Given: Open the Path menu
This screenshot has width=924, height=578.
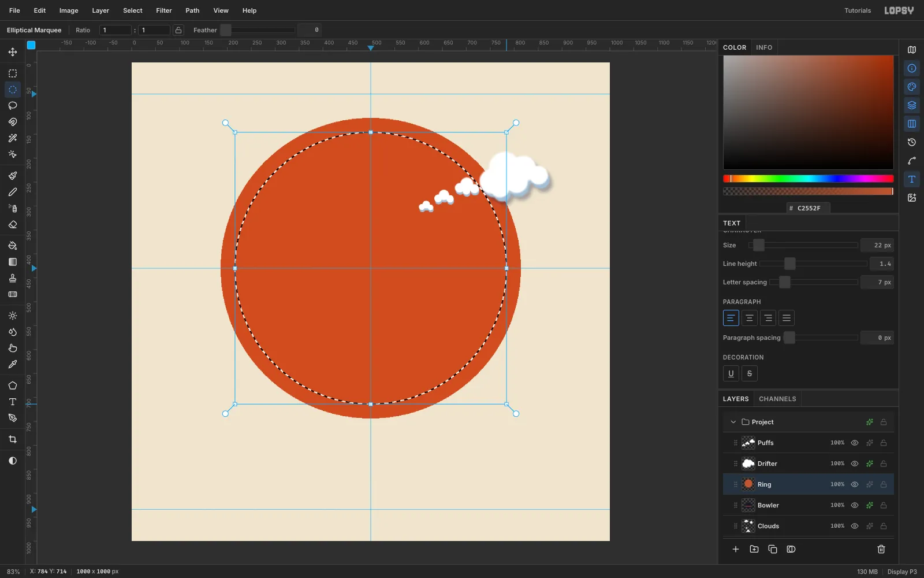Looking at the screenshot, I should click(192, 10).
